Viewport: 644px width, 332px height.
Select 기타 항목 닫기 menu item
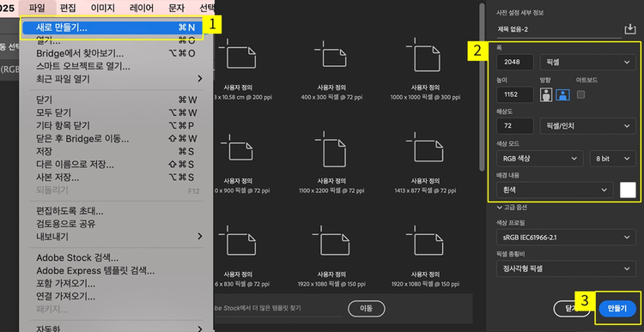[x=116, y=125]
